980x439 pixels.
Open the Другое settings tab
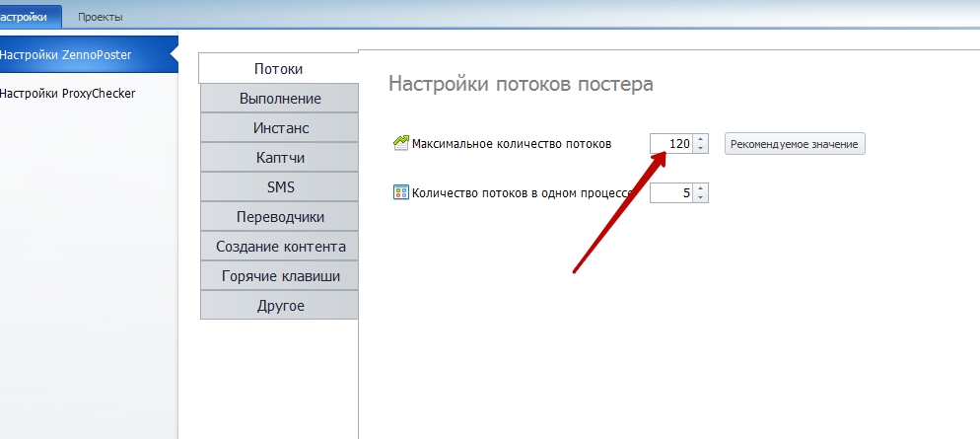(280, 306)
